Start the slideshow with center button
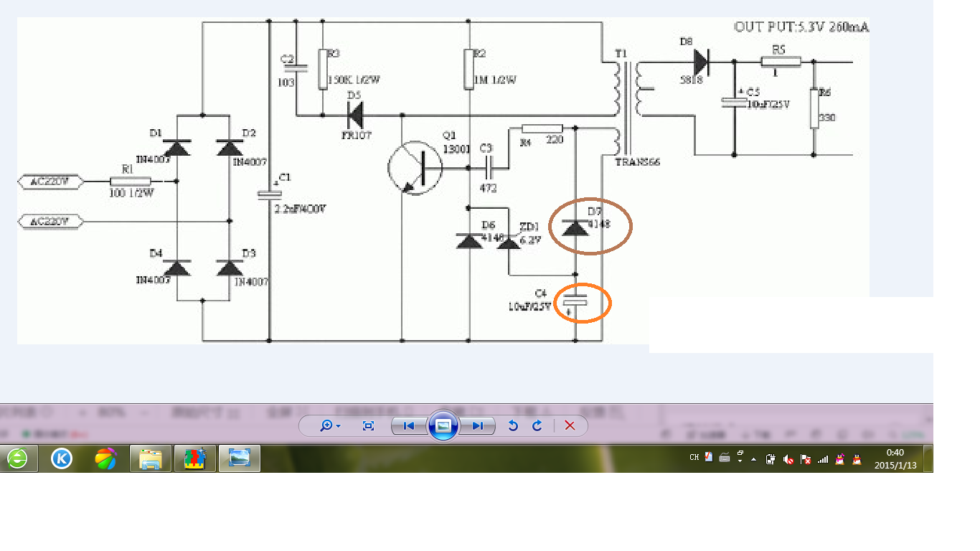Image resolution: width=980 pixels, height=551 pixels. click(x=443, y=425)
